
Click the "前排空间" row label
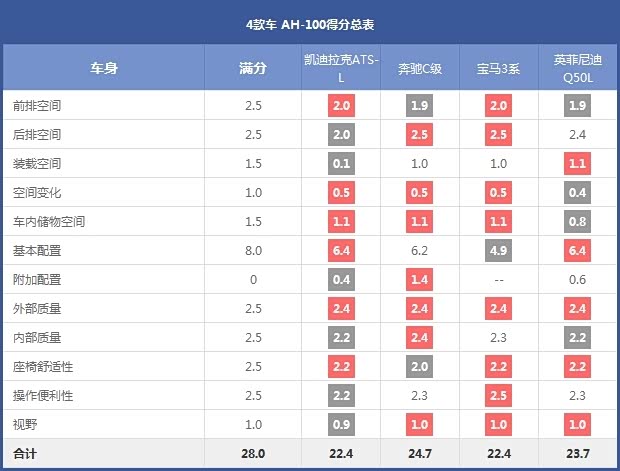pyautogui.click(x=36, y=105)
